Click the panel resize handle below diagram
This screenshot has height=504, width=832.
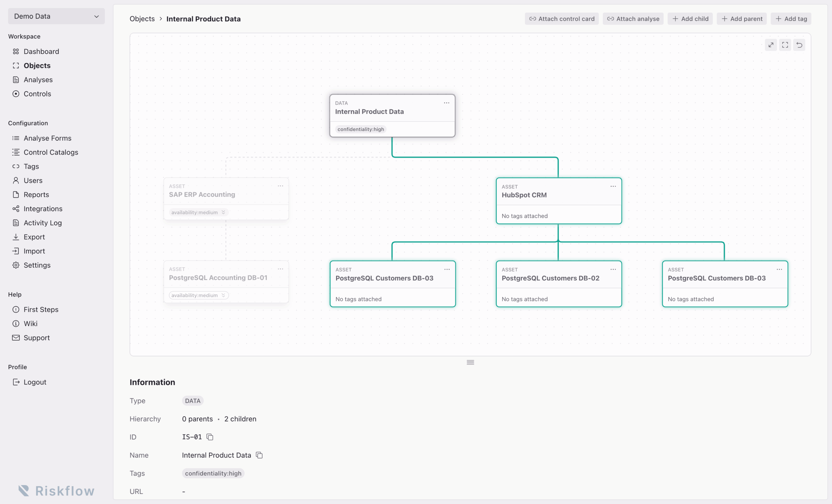(x=470, y=362)
